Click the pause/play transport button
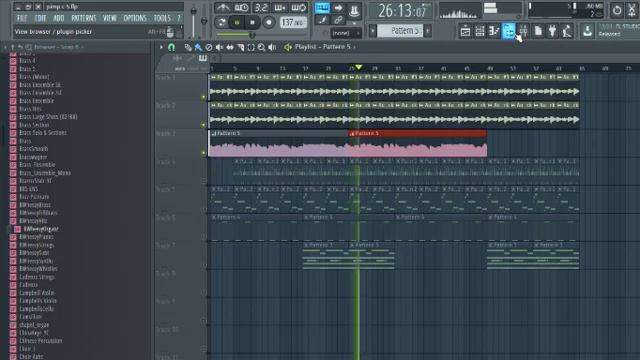The height and width of the screenshot is (360, 640). 237,22
